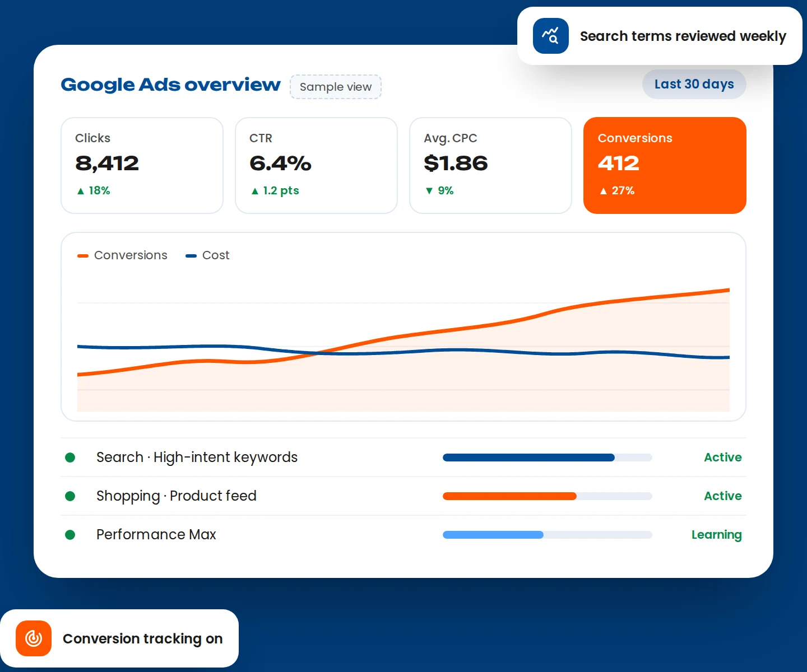Click the "▲ 1.2 pts" CTR change value
The height and width of the screenshot is (672, 807).
click(x=275, y=190)
